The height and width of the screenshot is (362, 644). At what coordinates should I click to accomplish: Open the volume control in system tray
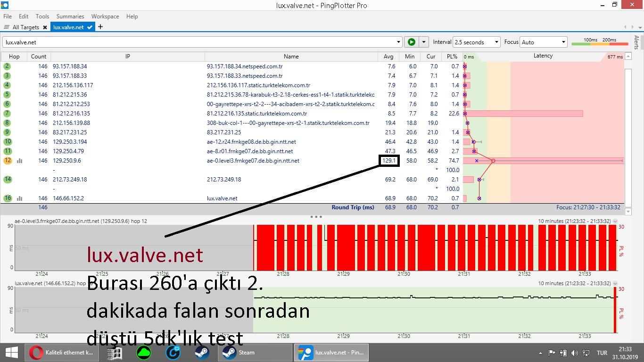pos(574,353)
